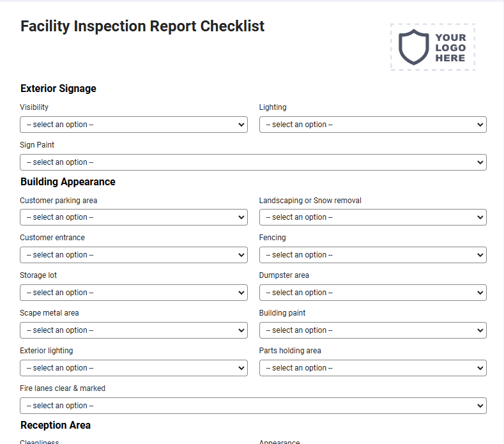This screenshot has height=444, width=504.
Task: Click the Exterior Signage section heading
Action: point(58,88)
